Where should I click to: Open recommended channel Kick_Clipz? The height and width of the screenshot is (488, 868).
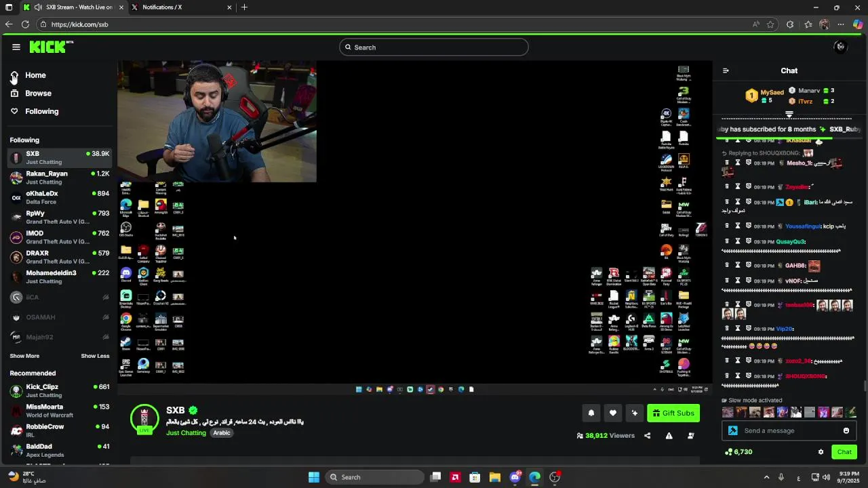coord(60,390)
